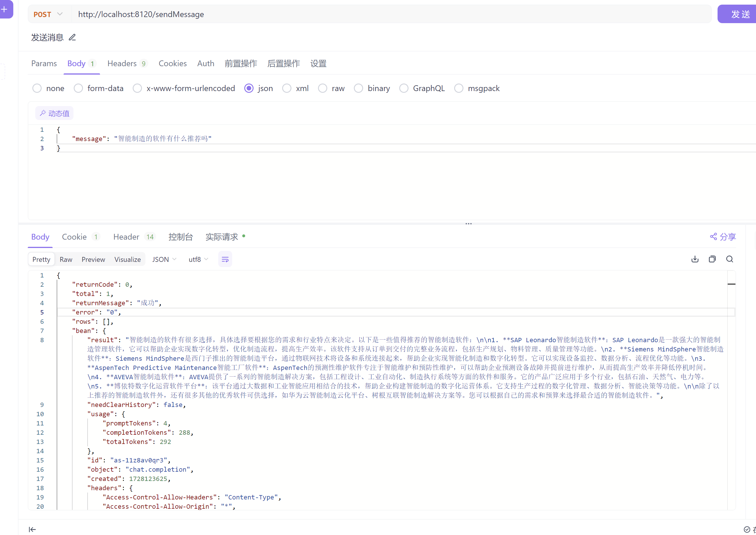756x535 pixels.
Task: Download the response body
Action: (695, 259)
